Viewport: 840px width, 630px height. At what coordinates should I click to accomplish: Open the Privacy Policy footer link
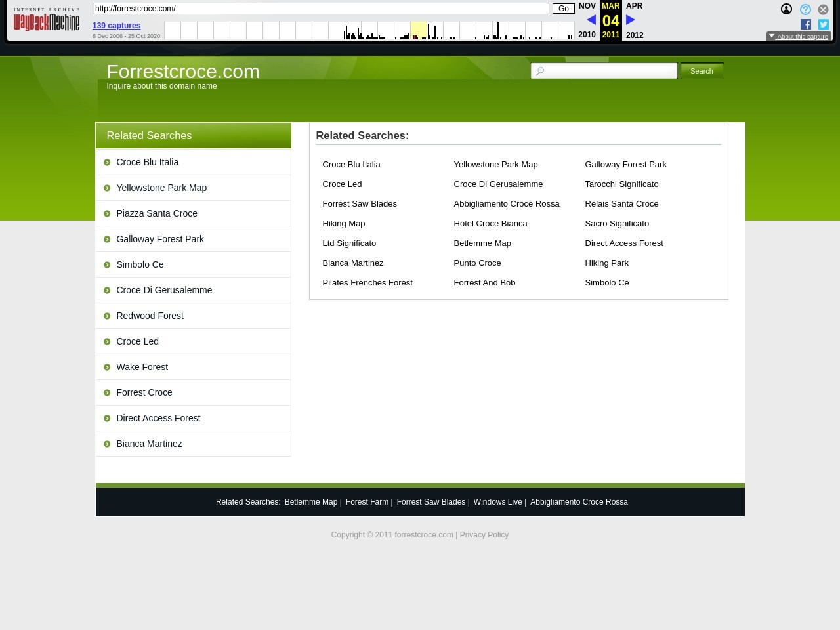click(x=484, y=535)
